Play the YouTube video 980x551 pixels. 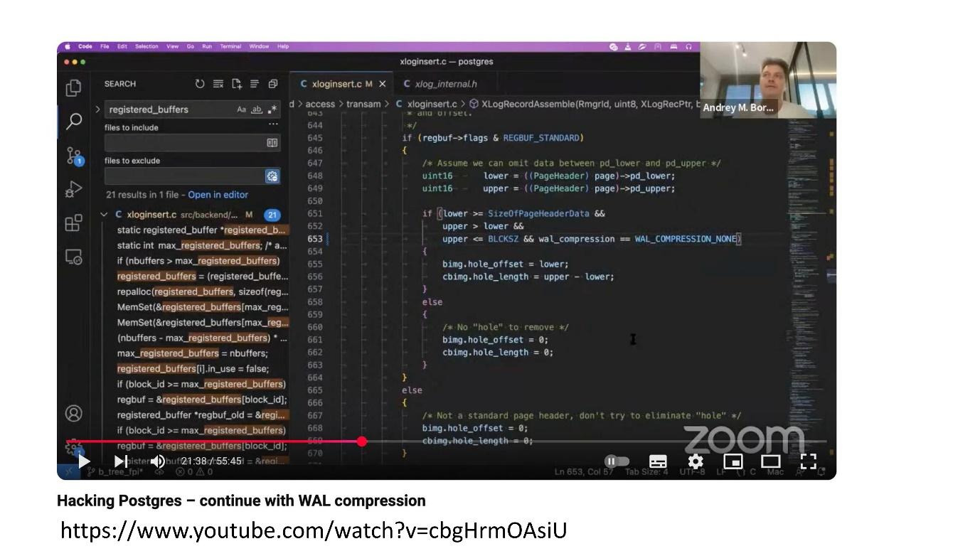pos(84,461)
